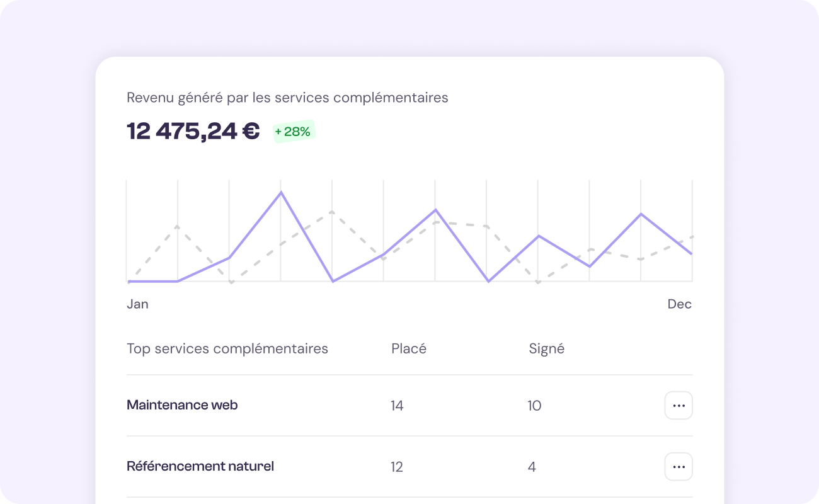Open the options menu for Référencement naturel
This screenshot has width=819, height=504.
tap(679, 467)
